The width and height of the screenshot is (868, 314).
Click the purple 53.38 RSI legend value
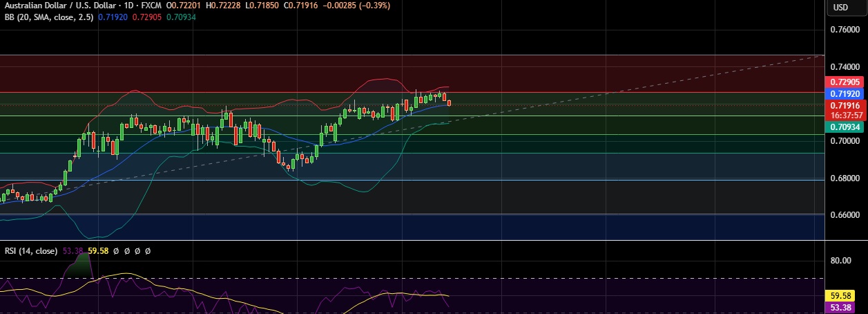pos(73,251)
